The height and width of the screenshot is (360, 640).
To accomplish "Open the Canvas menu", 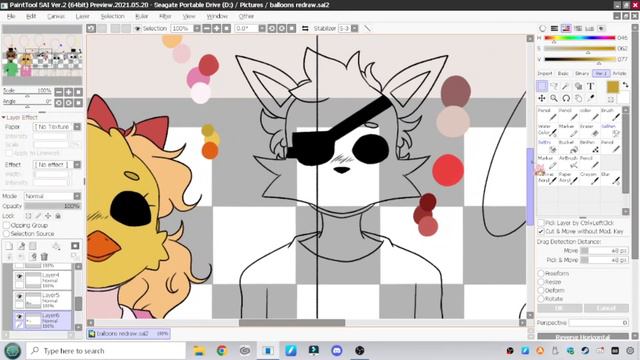I will point(56,16).
